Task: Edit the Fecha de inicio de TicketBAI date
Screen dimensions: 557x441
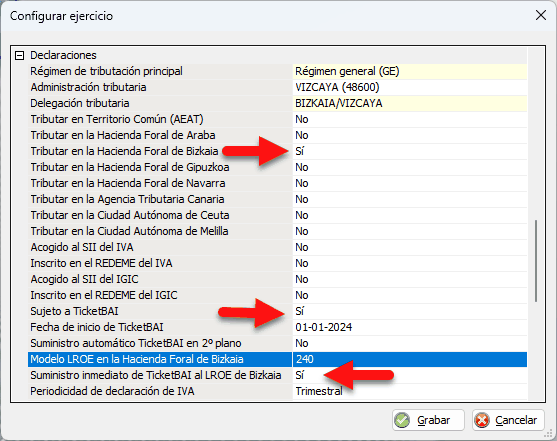Action: (x=410, y=327)
